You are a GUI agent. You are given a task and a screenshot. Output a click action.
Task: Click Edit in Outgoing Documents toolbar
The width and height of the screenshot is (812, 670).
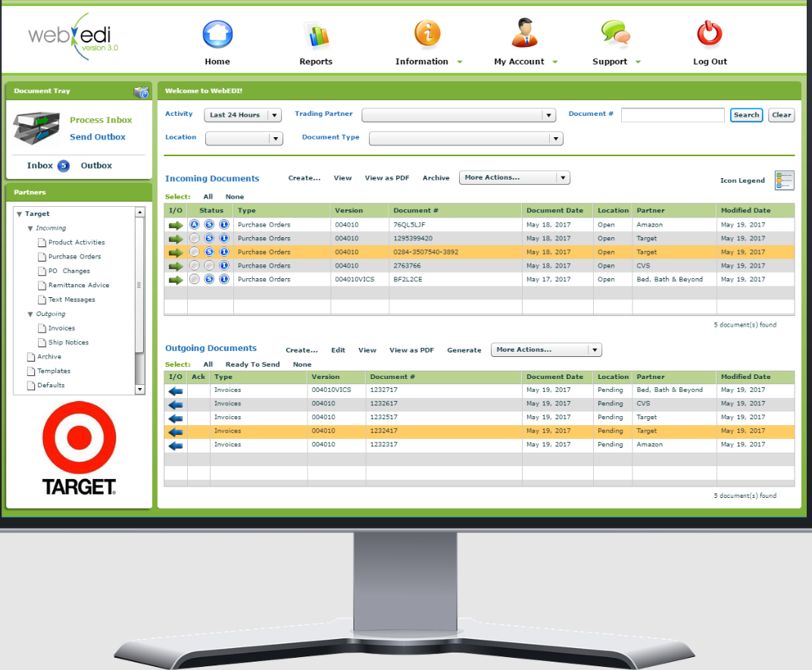(x=338, y=350)
